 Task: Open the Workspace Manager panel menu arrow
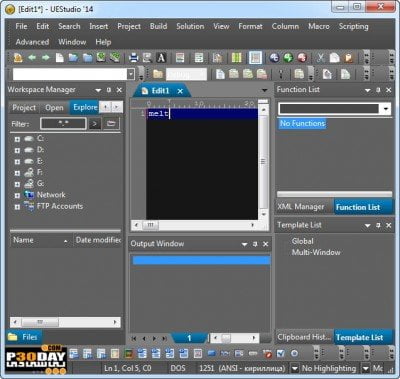pos(98,90)
